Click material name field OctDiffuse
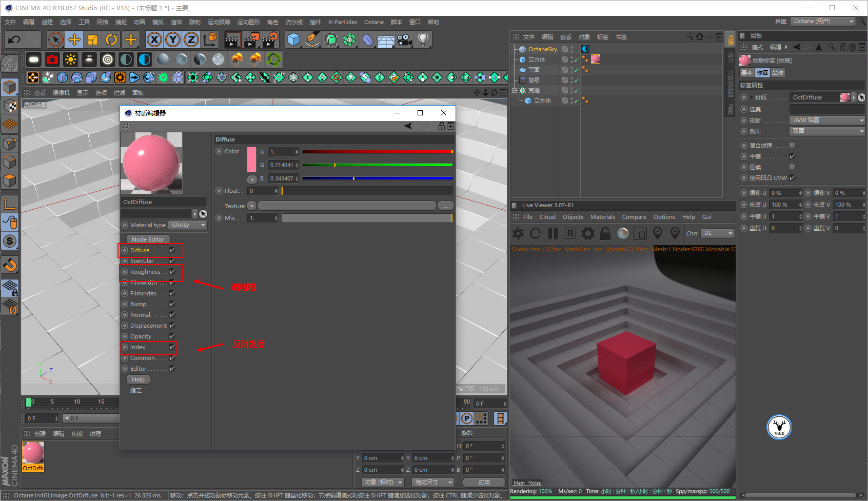The image size is (868, 501). pyautogui.click(x=164, y=202)
